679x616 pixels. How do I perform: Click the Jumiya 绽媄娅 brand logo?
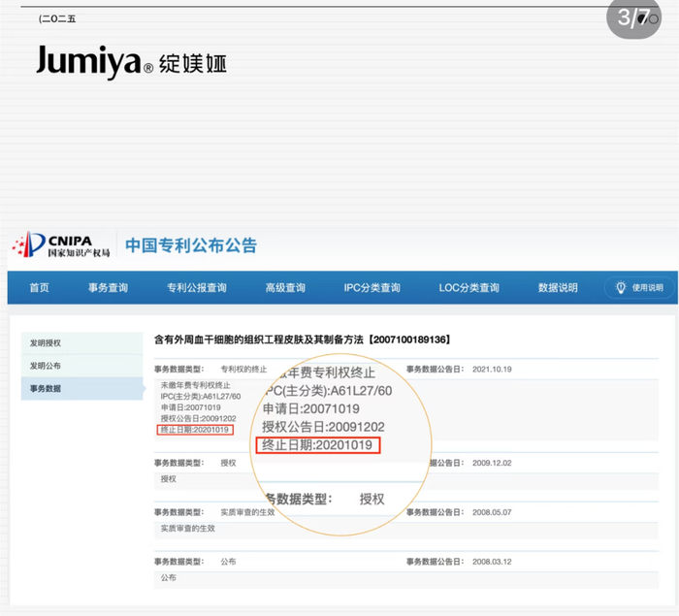point(131,62)
